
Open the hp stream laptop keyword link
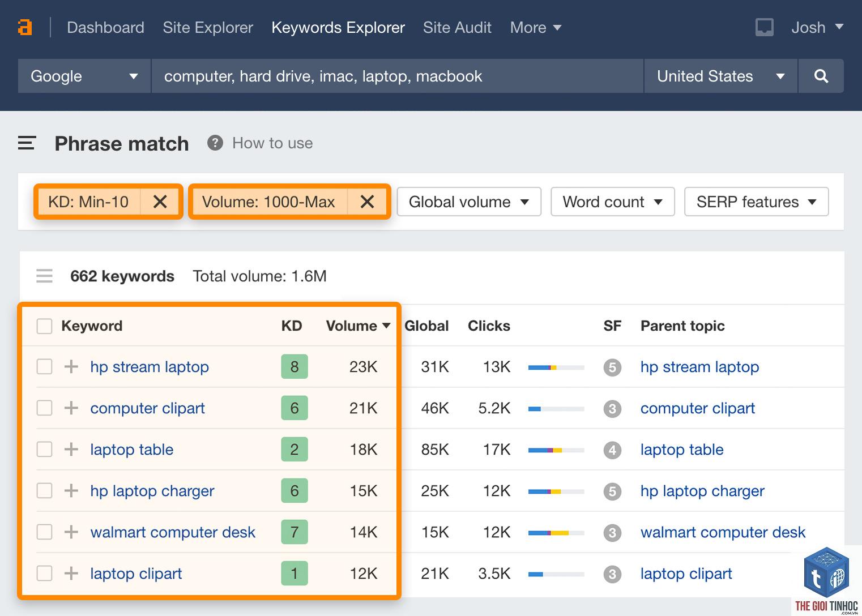(150, 366)
